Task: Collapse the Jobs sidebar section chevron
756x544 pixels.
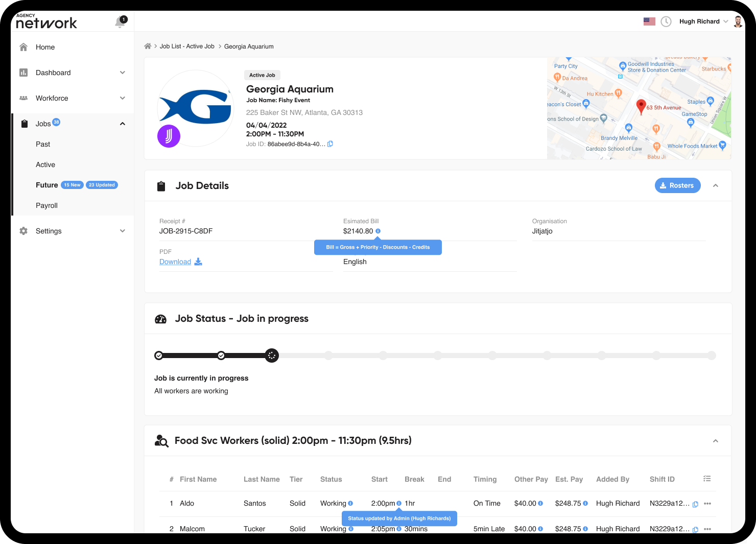Action: coord(123,124)
